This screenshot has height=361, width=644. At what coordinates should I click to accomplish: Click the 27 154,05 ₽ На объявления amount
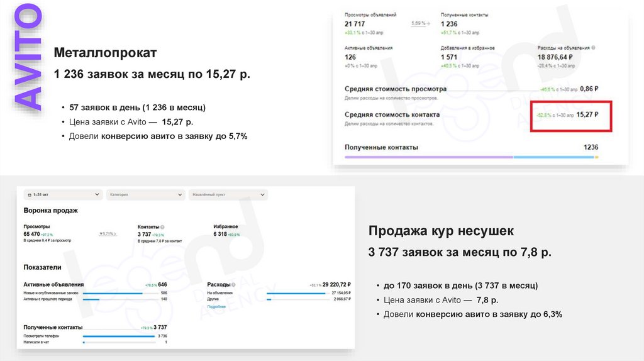(341, 293)
